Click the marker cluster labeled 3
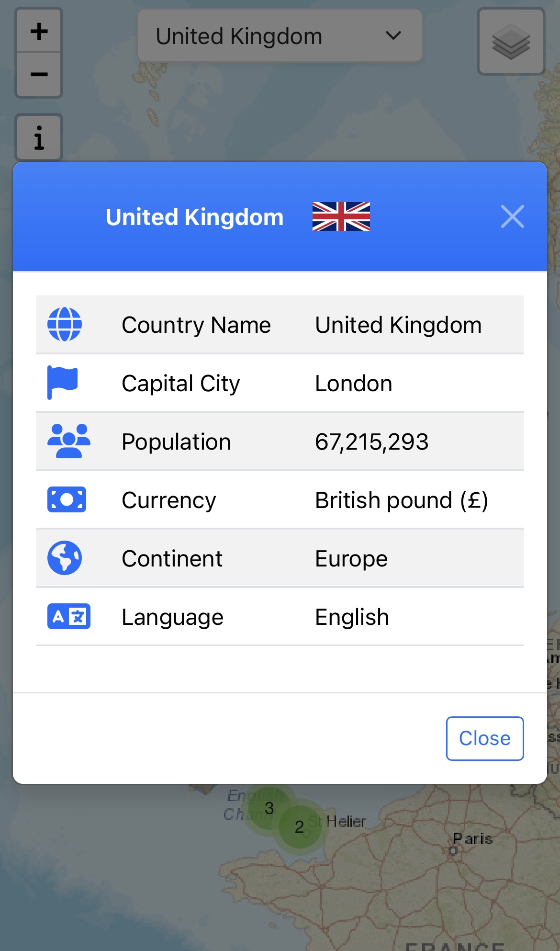This screenshot has width=560, height=951. click(269, 808)
